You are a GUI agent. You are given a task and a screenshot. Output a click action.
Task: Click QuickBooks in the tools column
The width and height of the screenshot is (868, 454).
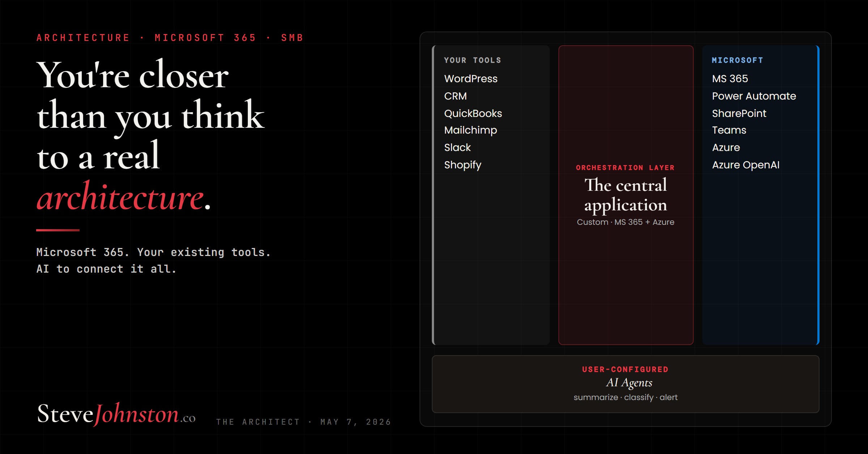(x=473, y=113)
